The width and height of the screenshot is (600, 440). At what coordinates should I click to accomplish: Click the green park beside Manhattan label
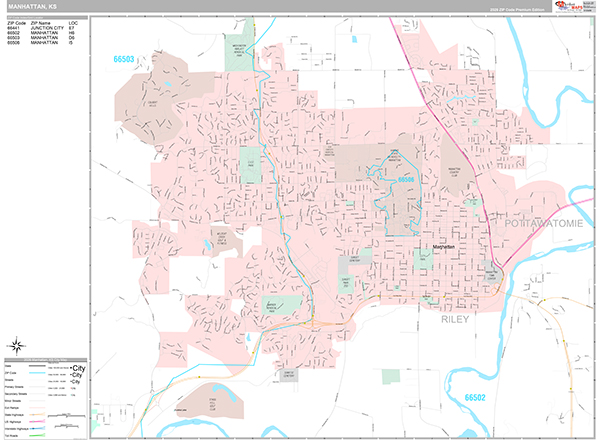pos(422,259)
